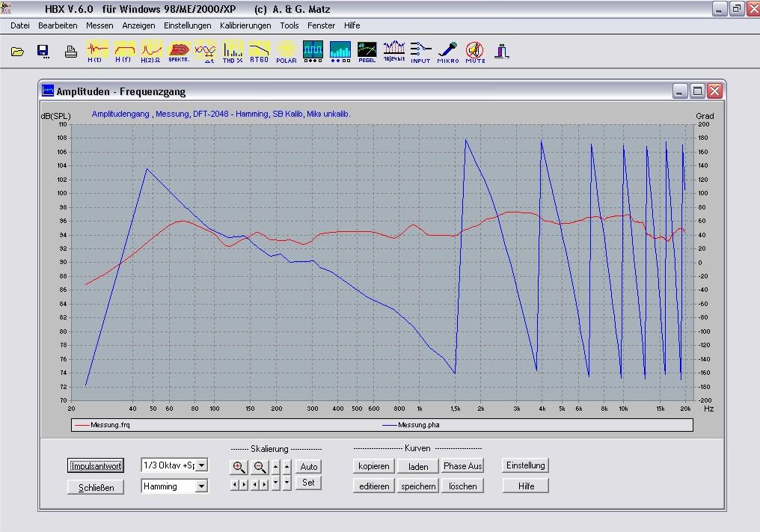Click the Hilfe button near Einstellung
The width and height of the screenshot is (760, 532).
click(525, 486)
